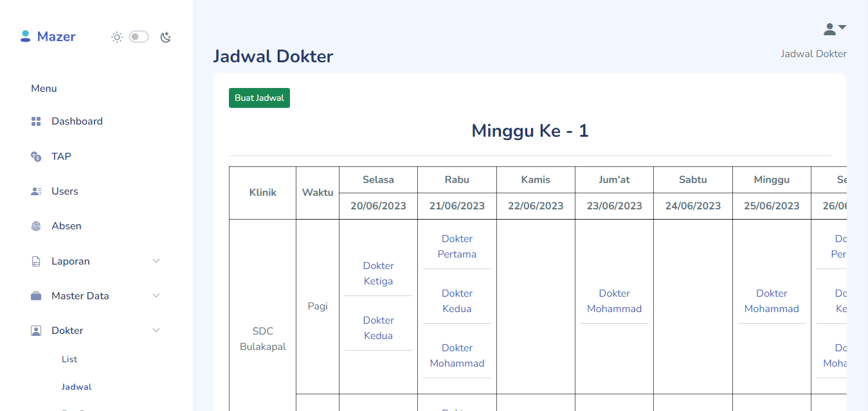Screen dimensions: 868x411
Task: Click the Absen fingerprint icon
Action: [x=36, y=226]
